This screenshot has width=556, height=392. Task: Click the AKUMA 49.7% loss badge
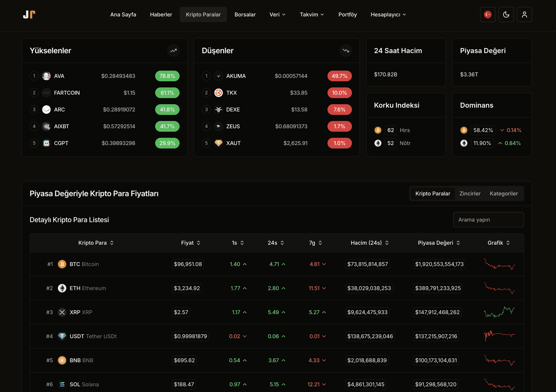click(340, 76)
